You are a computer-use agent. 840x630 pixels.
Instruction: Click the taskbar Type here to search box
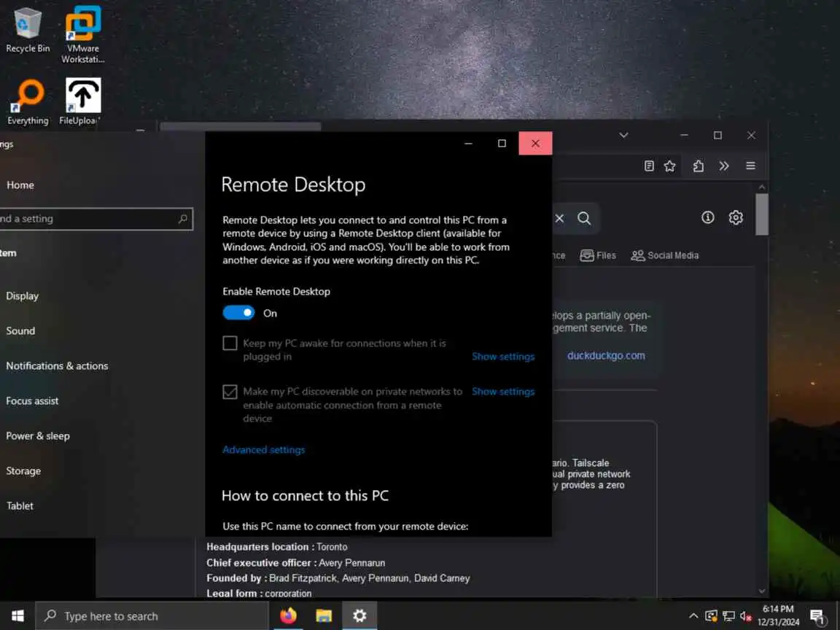[x=152, y=616]
